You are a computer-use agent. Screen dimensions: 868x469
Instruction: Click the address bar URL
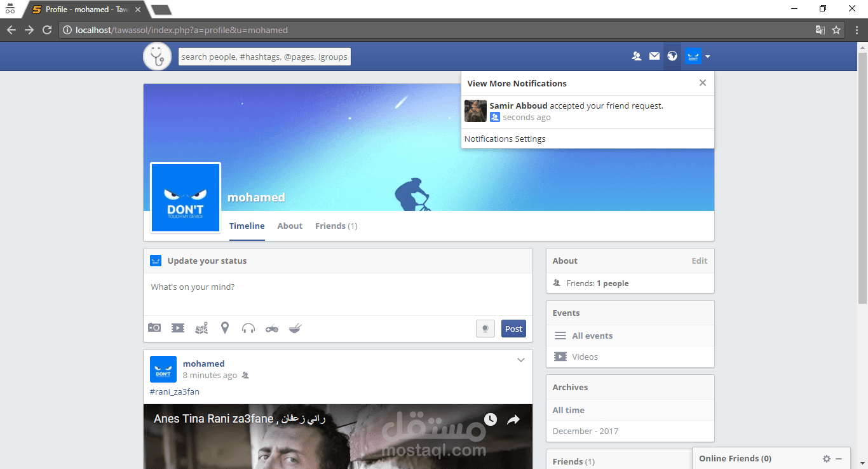point(181,30)
